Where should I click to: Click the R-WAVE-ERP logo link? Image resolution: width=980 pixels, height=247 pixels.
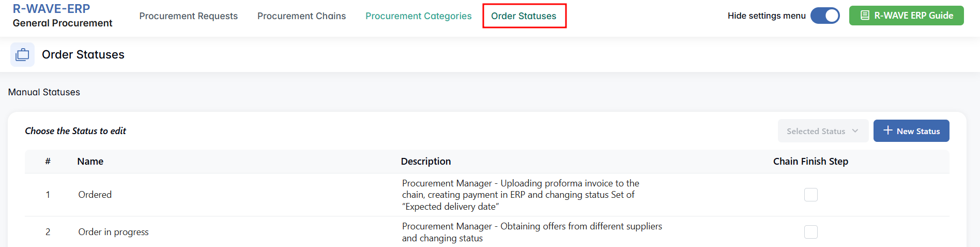tap(51, 9)
